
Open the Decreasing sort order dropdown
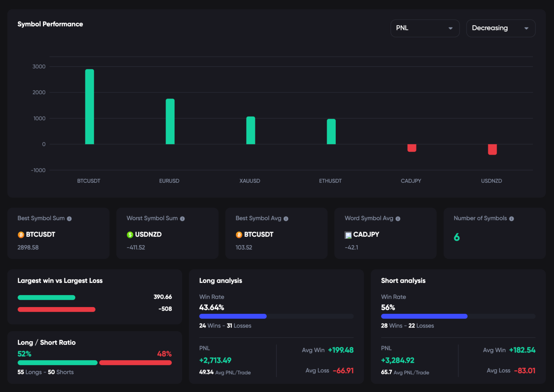tap(501, 28)
